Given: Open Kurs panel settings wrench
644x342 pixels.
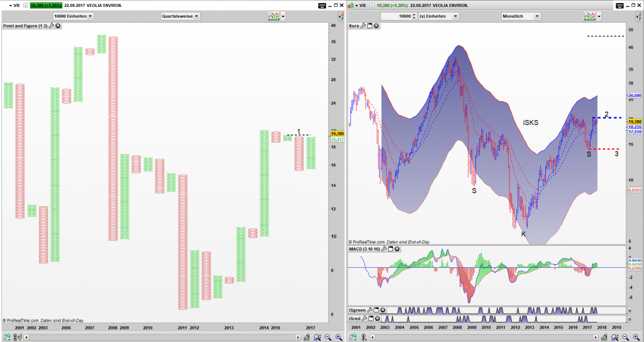Looking at the screenshot, I should [x=364, y=25].
